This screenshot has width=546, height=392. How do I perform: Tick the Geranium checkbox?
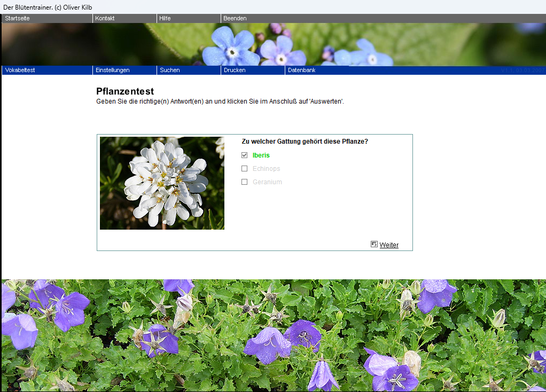point(245,182)
